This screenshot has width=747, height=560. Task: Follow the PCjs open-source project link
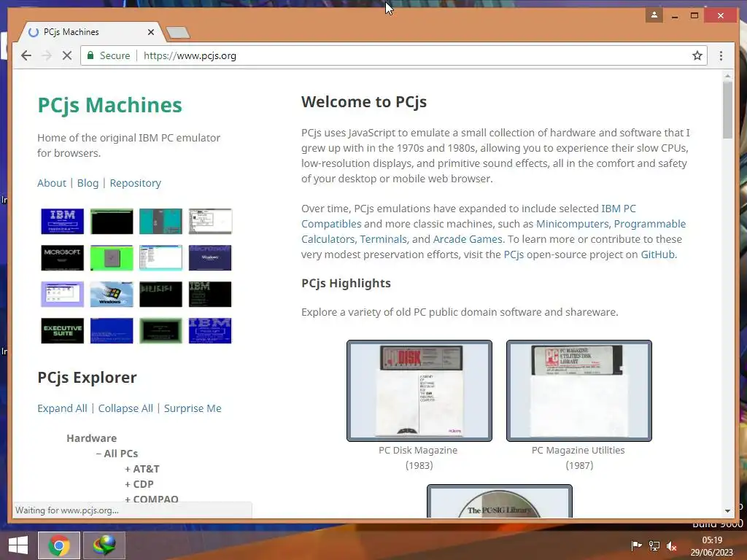[x=514, y=254]
